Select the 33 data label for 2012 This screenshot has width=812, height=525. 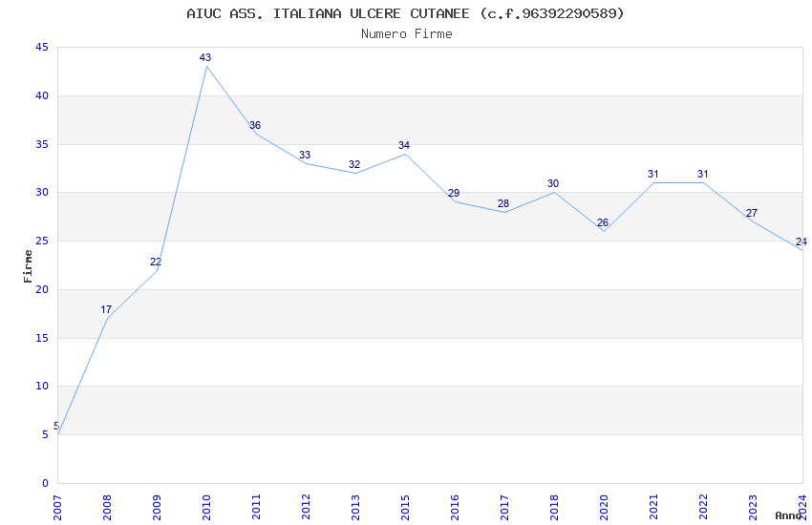305,155
